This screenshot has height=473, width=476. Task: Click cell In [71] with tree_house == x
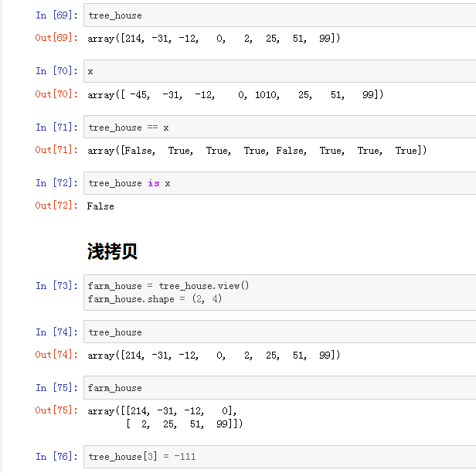coord(280,128)
